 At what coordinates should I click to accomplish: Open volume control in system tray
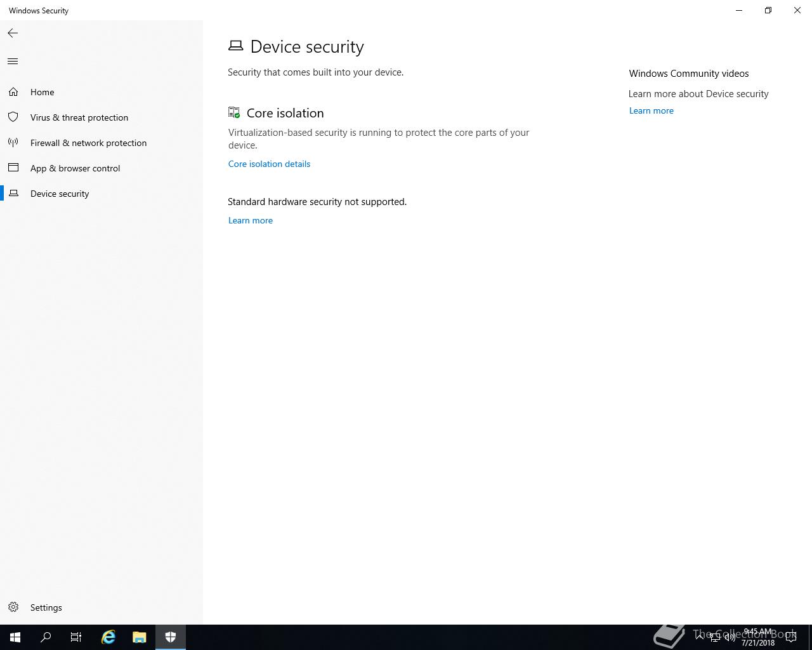(730, 637)
